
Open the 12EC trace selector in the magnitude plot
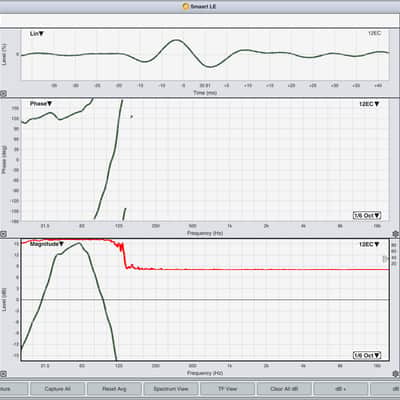pyautogui.click(x=370, y=244)
